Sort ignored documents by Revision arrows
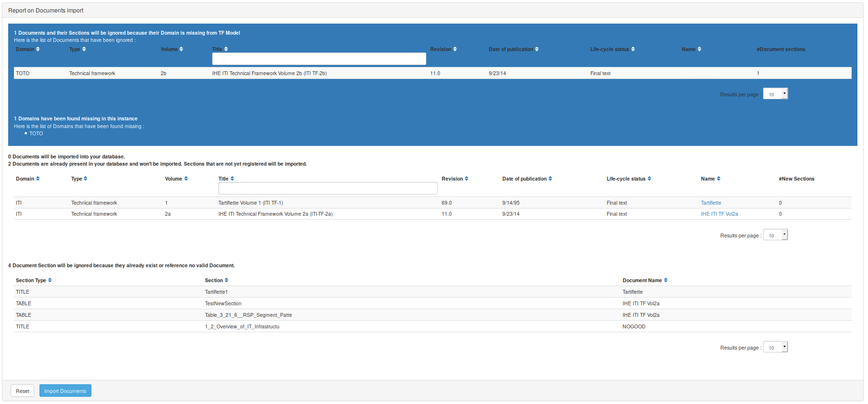This screenshot has width=868, height=404. tap(455, 49)
